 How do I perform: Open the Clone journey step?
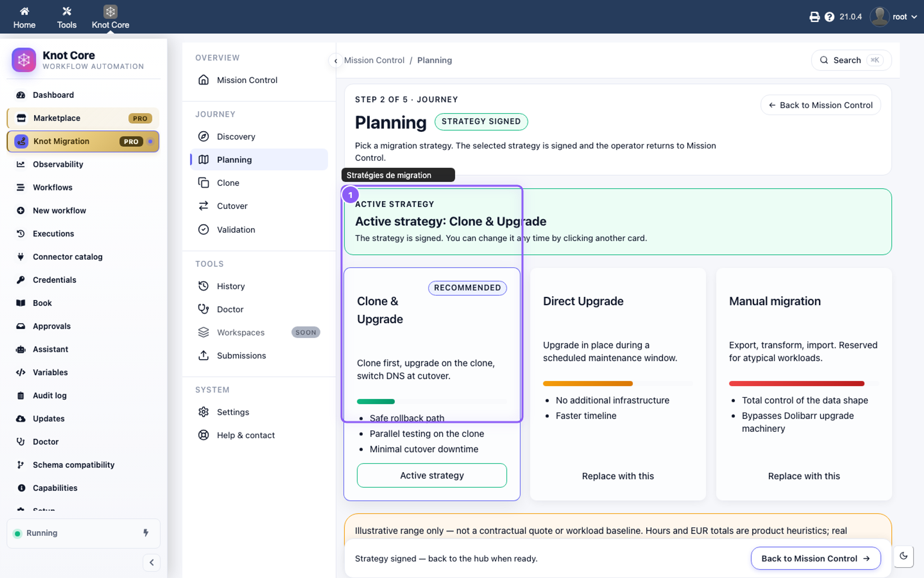tap(259, 183)
